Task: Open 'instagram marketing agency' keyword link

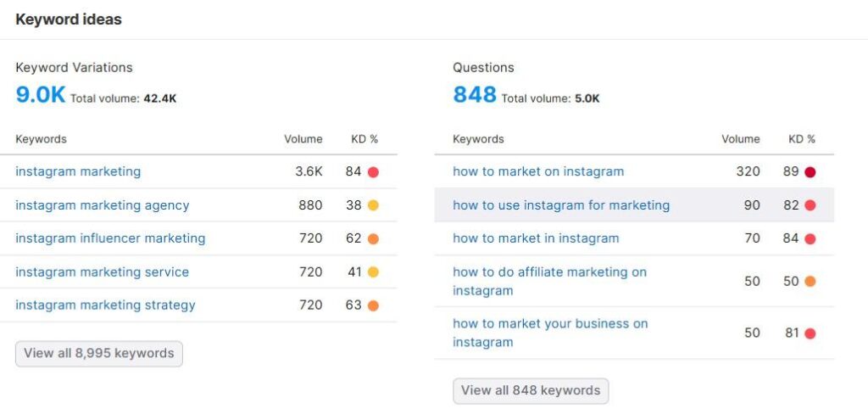Action: (103, 205)
